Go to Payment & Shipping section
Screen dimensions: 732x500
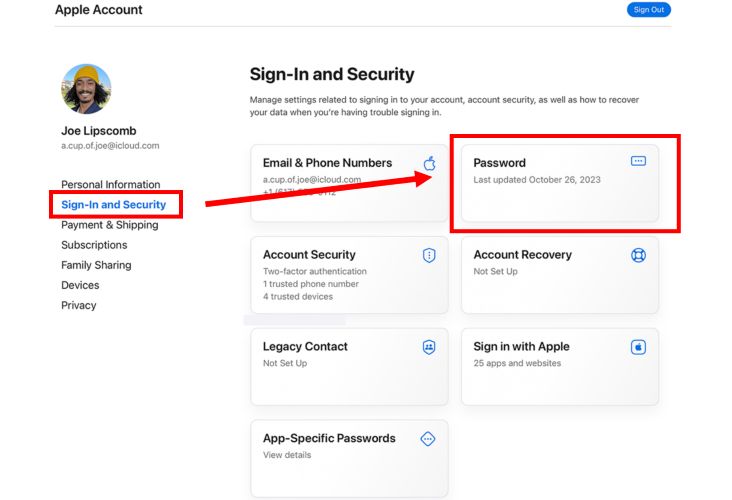pos(109,225)
